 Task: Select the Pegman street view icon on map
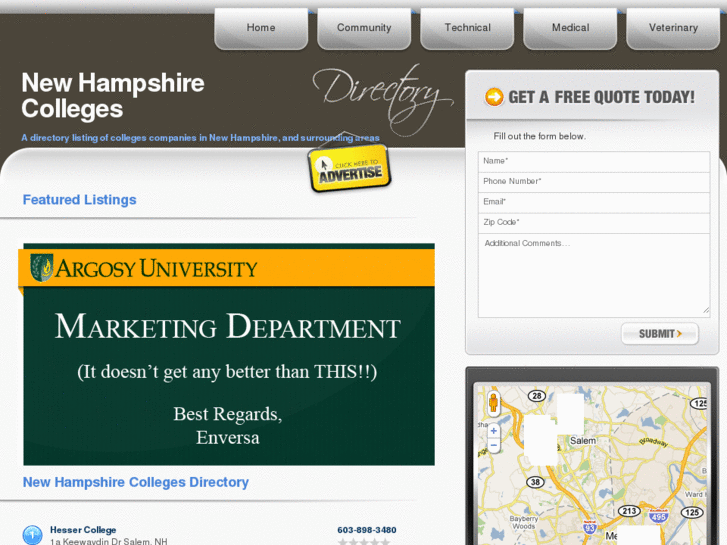[x=493, y=403]
